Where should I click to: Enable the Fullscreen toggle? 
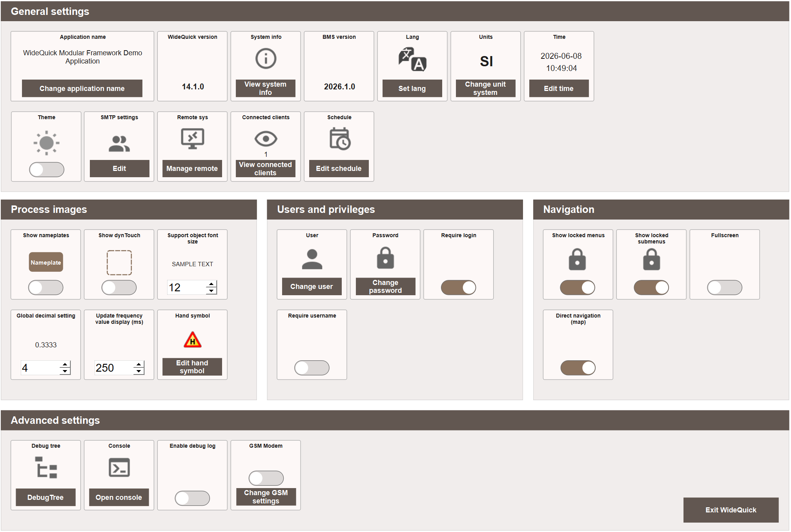pos(725,287)
